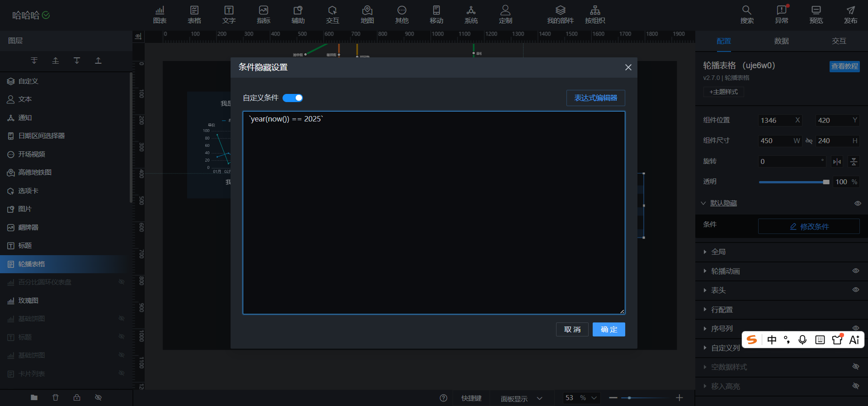Viewport: 868px width, 406px height.
Task: Toggle the 自定义条件 switch
Action: [x=292, y=98]
